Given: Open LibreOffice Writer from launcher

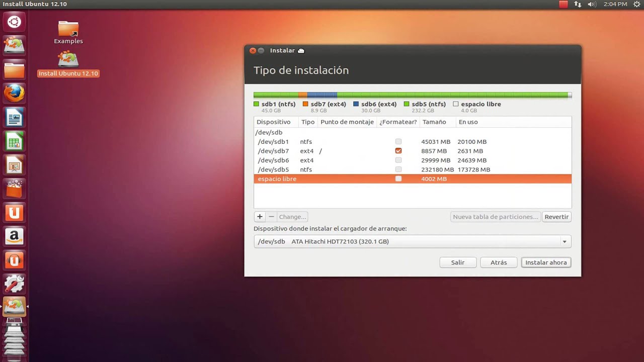Looking at the screenshot, I should 14,118.
